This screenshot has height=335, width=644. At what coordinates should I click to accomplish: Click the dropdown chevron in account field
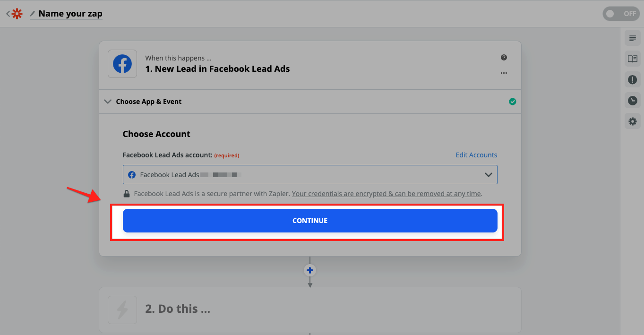point(489,175)
